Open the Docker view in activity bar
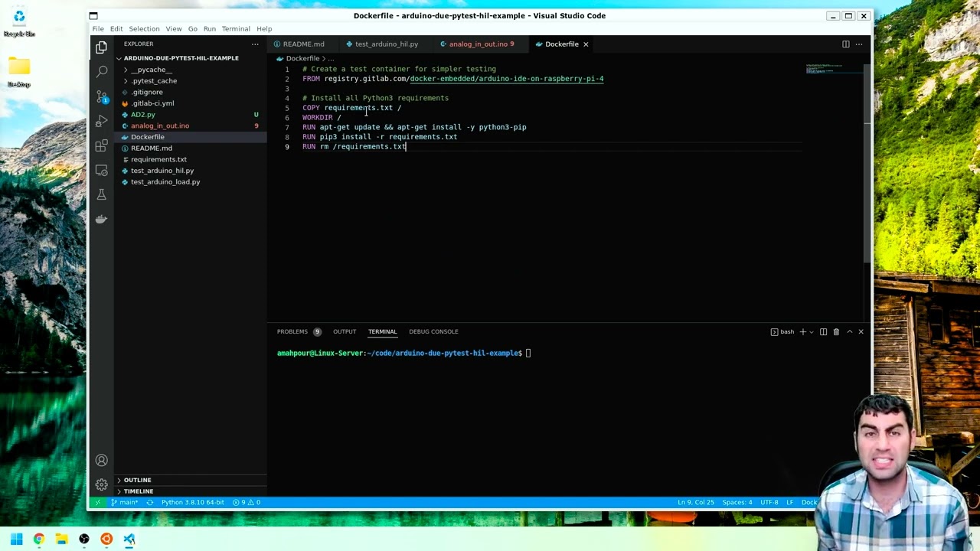The image size is (980, 551). pos(101,219)
